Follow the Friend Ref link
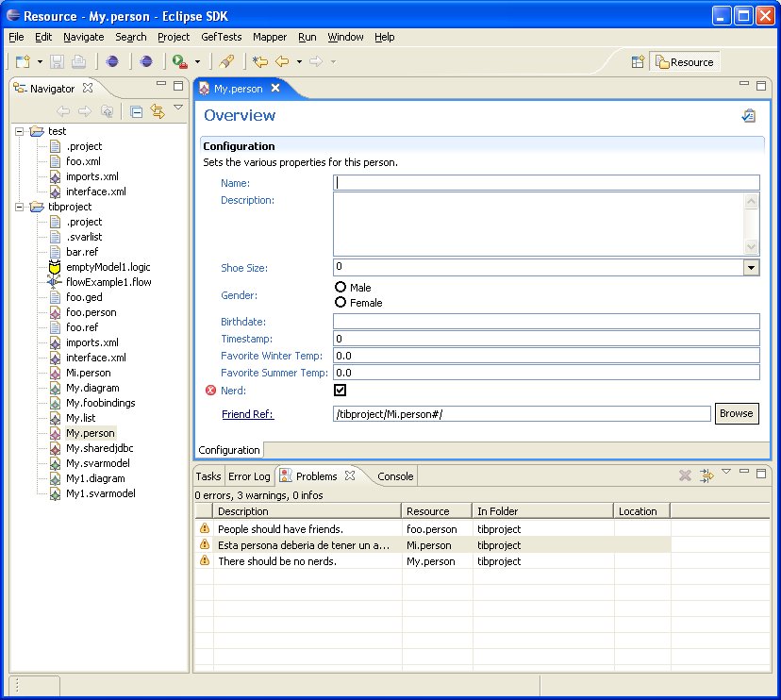Screen dimensions: 781x700 (x=247, y=414)
